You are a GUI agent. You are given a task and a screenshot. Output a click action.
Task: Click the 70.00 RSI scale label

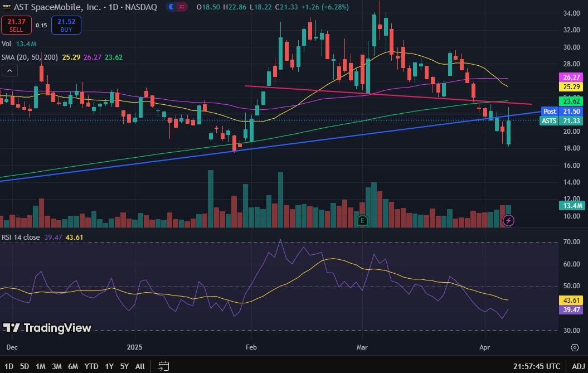point(571,242)
